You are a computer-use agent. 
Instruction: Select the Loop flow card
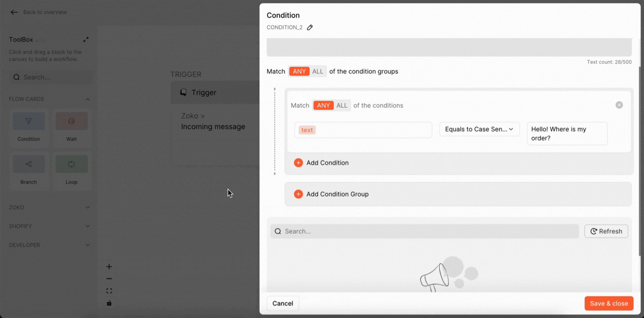[x=72, y=171]
